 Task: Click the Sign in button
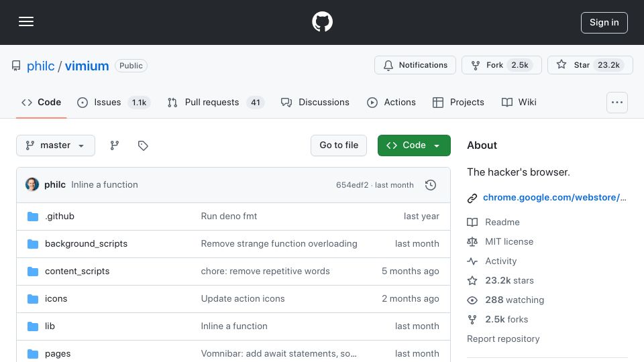[x=604, y=23]
